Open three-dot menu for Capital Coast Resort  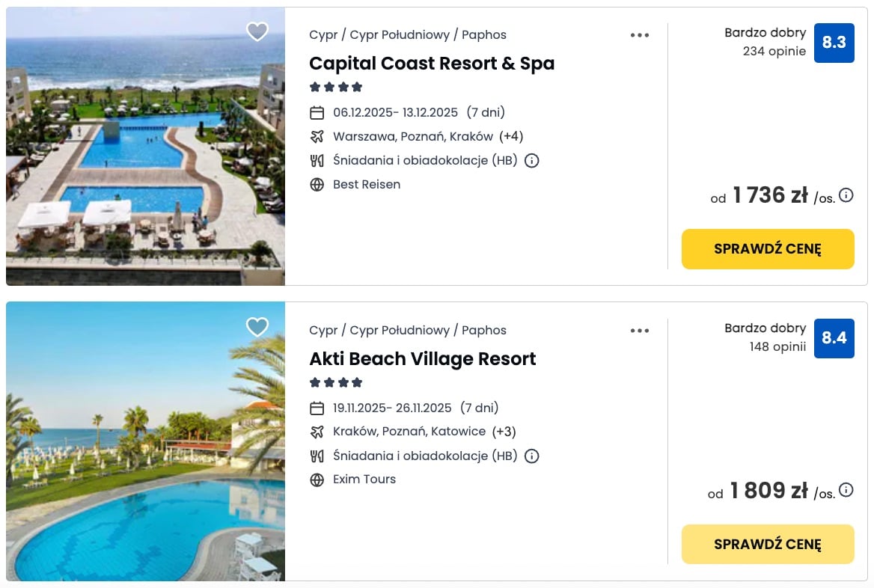(x=640, y=35)
